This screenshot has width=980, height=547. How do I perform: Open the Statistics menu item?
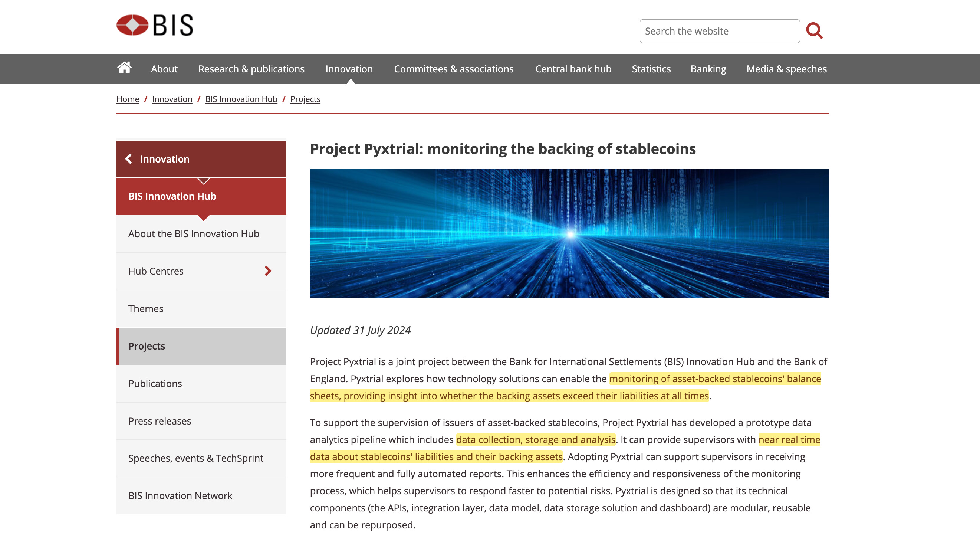651,69
